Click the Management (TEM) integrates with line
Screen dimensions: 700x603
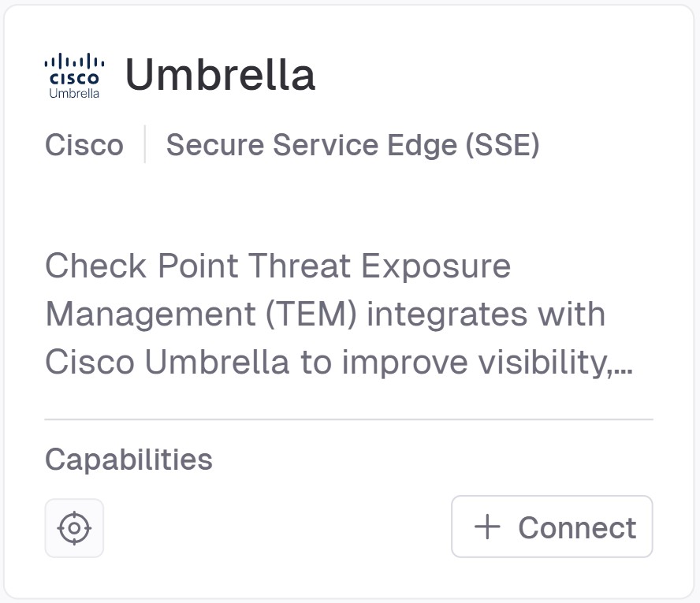pos(325,314)
